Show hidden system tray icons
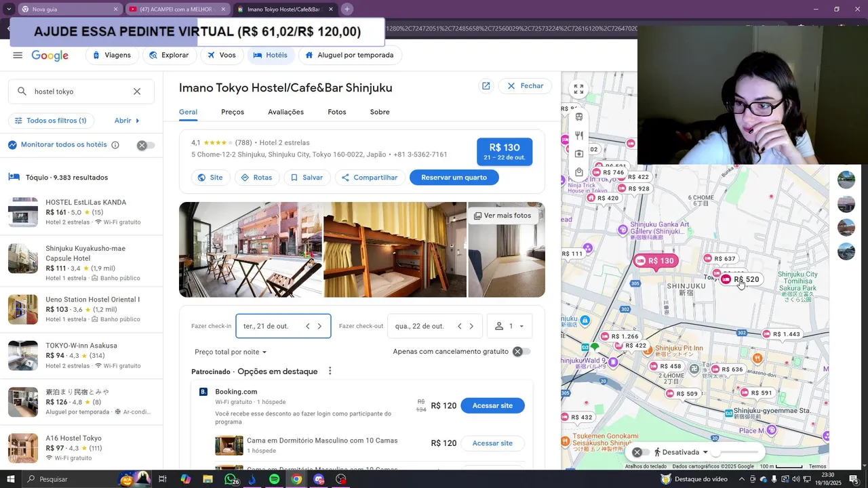Viewport: 868px width, 488px height. pyautogui.click(x=743, y=479)
